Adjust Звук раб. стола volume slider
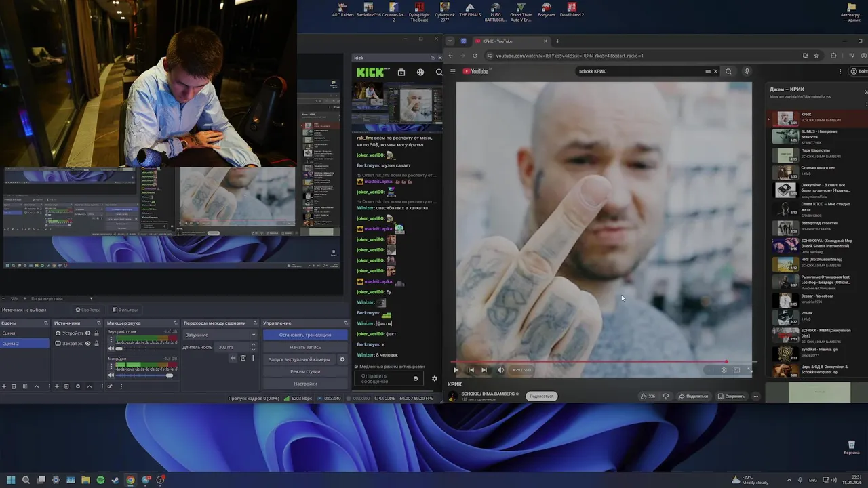Image resolution: width=868 pixels, height=488 pixels. [x=145, y=348]
